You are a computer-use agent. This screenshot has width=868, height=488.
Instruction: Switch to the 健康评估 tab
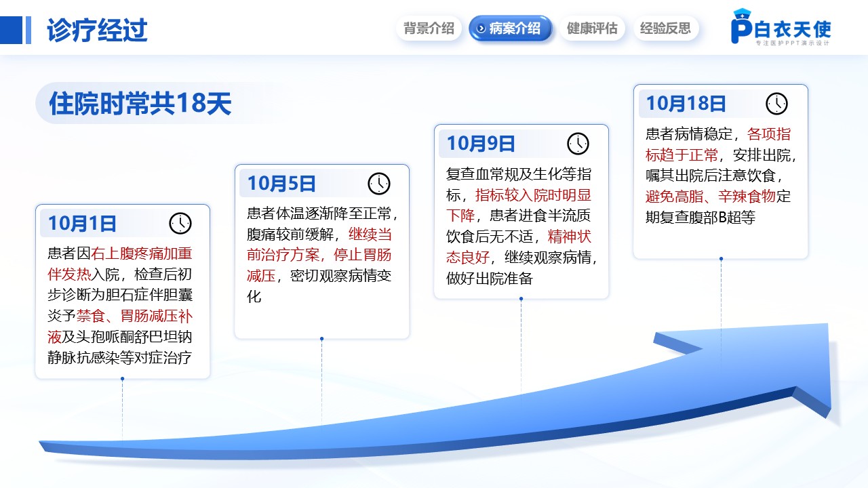[x=592, y=28]
